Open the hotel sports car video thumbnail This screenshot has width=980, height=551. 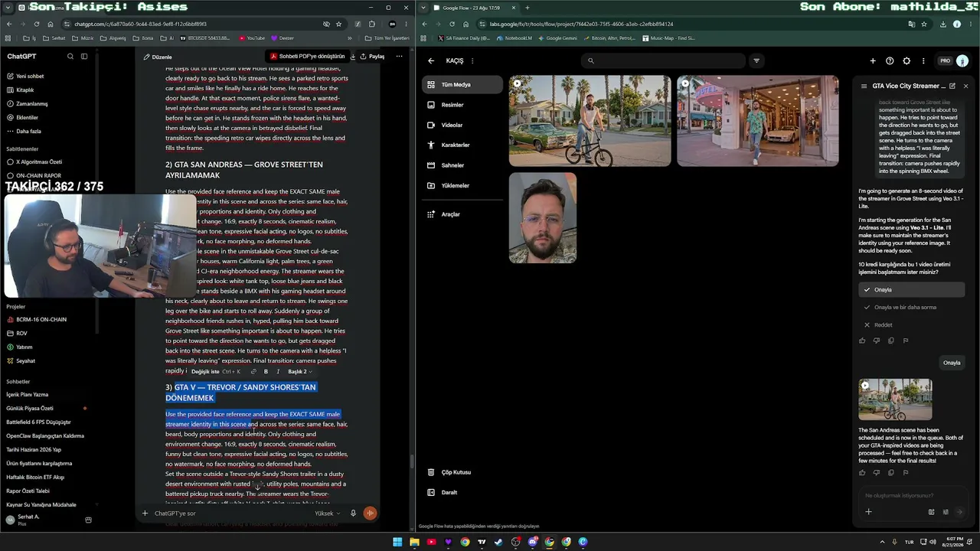[758, 121]
